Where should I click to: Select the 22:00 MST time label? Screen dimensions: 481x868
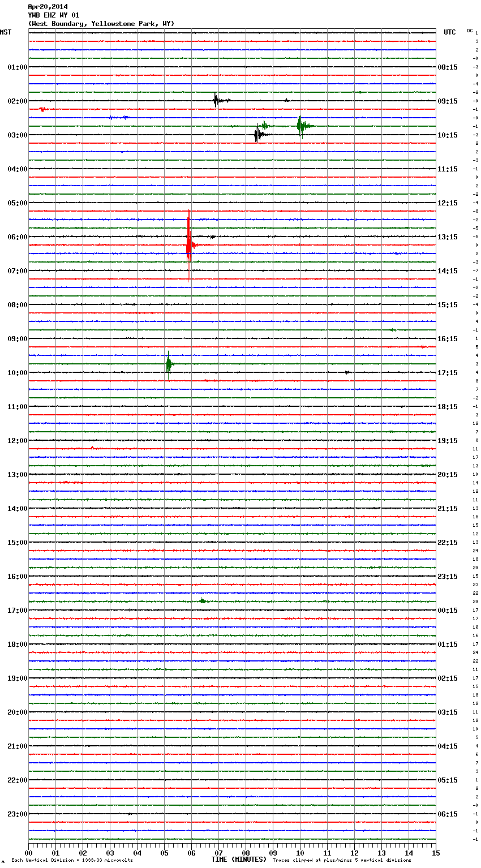[x=18, y=780]
